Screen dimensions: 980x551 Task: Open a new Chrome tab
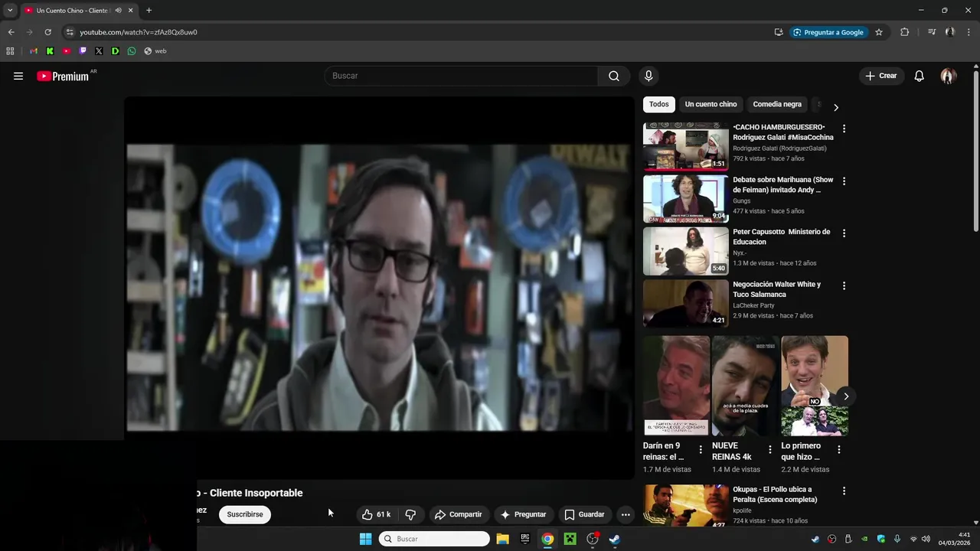pyautogui.click(x=149, y=11)
